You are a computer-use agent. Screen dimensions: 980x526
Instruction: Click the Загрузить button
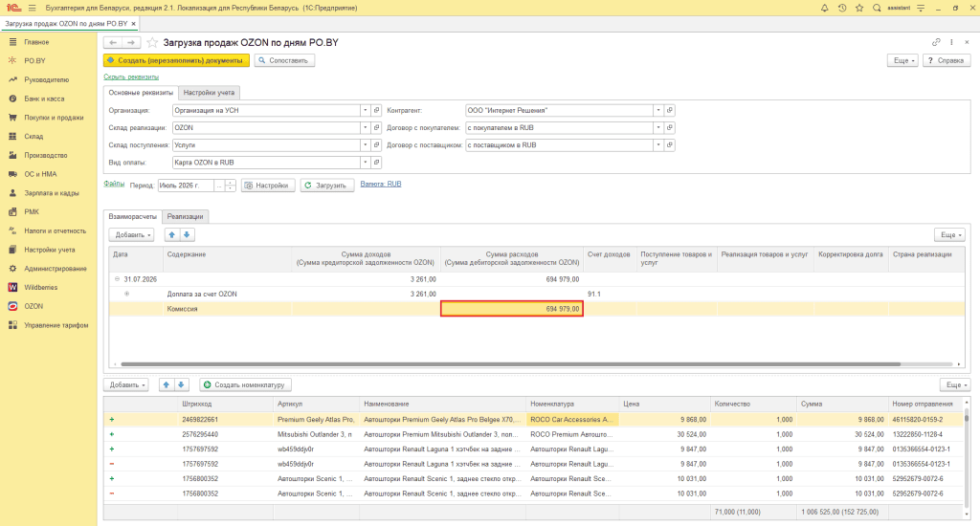(327, 186)
